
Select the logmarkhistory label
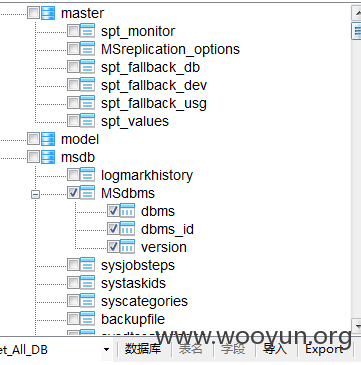147,175
